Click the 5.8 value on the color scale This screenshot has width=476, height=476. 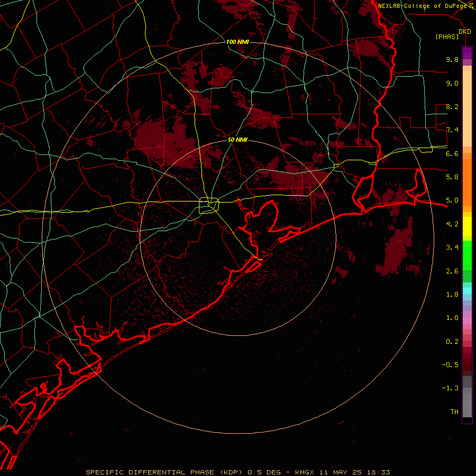452,177
